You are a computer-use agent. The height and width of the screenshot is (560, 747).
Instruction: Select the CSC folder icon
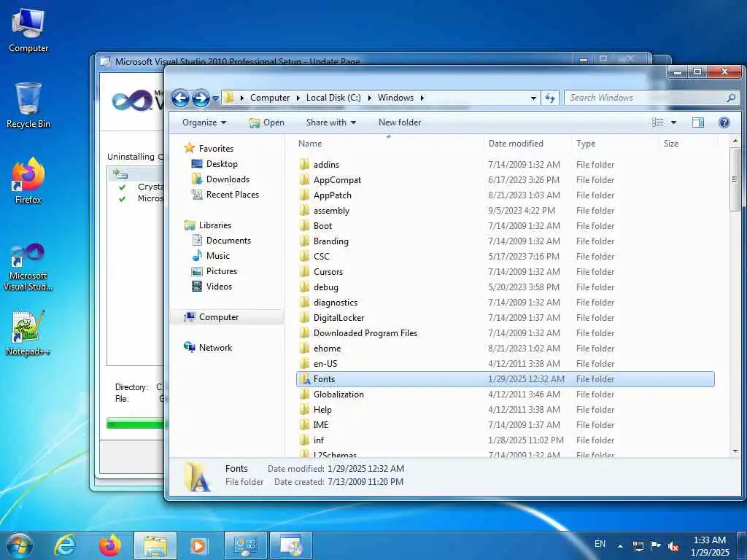tap(304, 256)
